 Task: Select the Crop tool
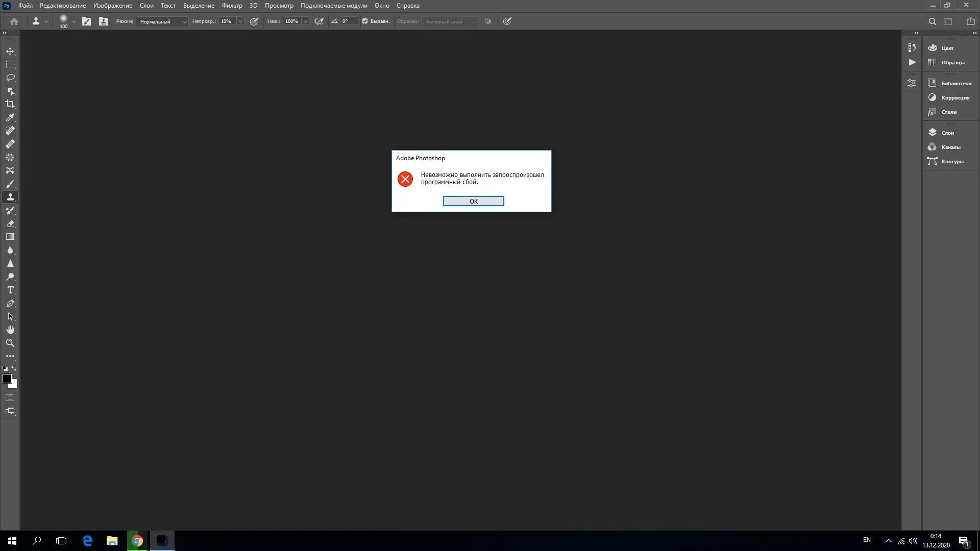(x=10, y=104)
